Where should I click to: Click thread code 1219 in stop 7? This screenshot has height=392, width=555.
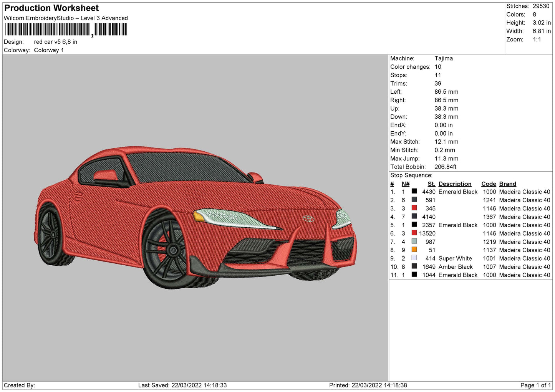click(x=489, y=242)
